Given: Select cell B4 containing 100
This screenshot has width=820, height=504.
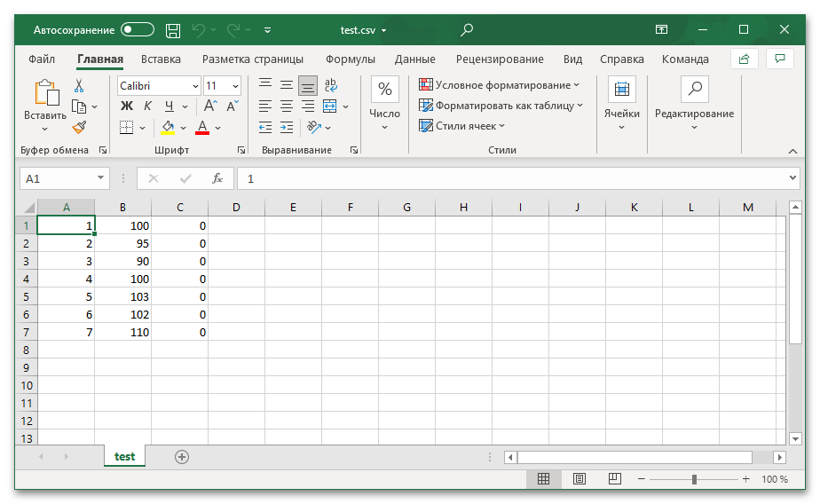Looking at the screenshot, I should click(x=122, y=279).
